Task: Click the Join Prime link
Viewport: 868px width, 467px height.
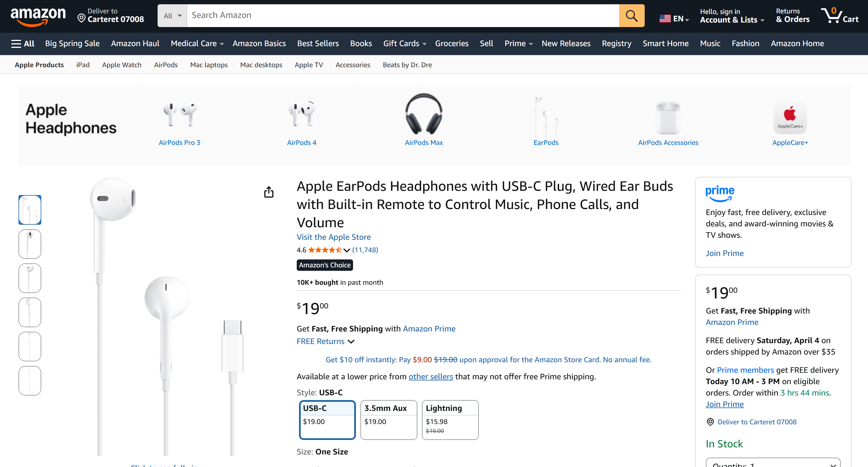Action: tap(724, 253)
